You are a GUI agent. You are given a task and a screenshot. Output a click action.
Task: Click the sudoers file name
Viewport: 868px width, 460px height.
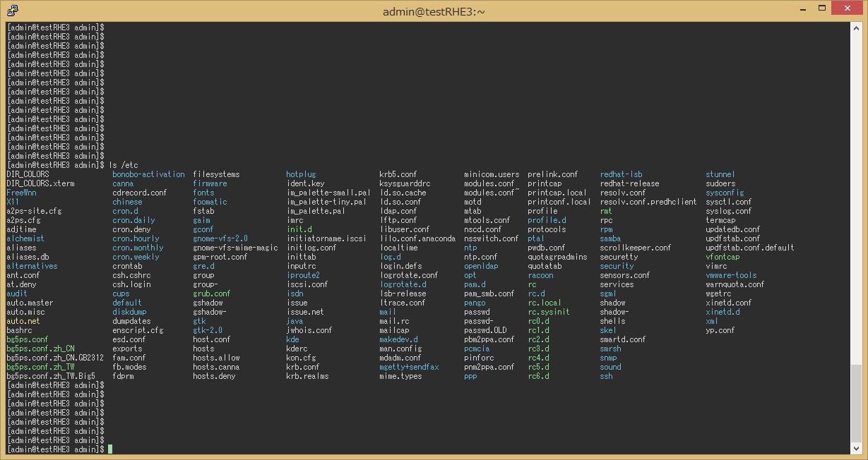click(720, 183)
